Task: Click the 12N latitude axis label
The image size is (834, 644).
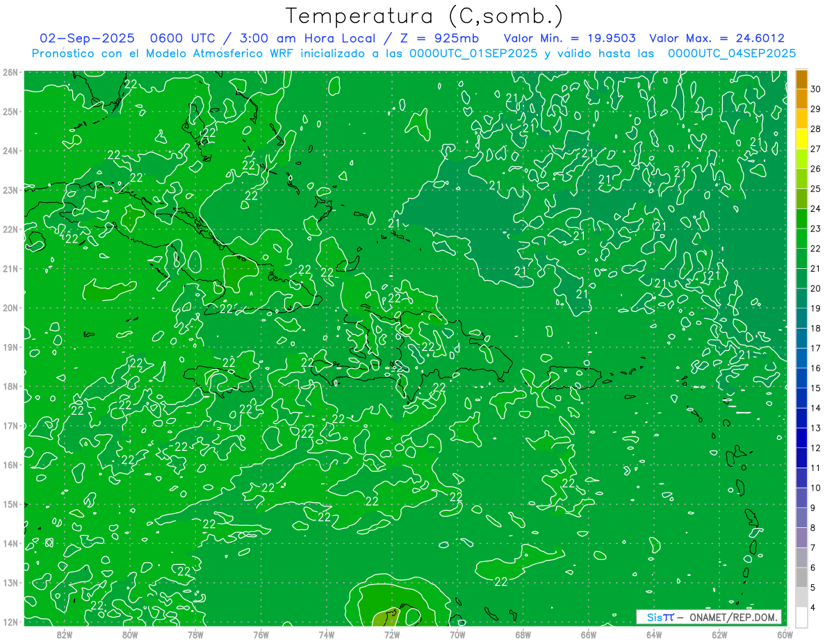Action: pos(10,622)
